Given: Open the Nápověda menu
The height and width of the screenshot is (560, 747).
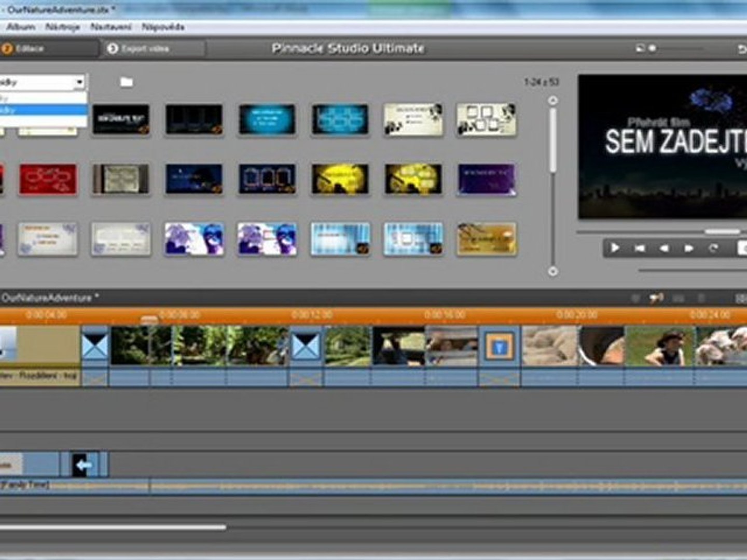Looking at the screenshot, I should pos(163,27).
